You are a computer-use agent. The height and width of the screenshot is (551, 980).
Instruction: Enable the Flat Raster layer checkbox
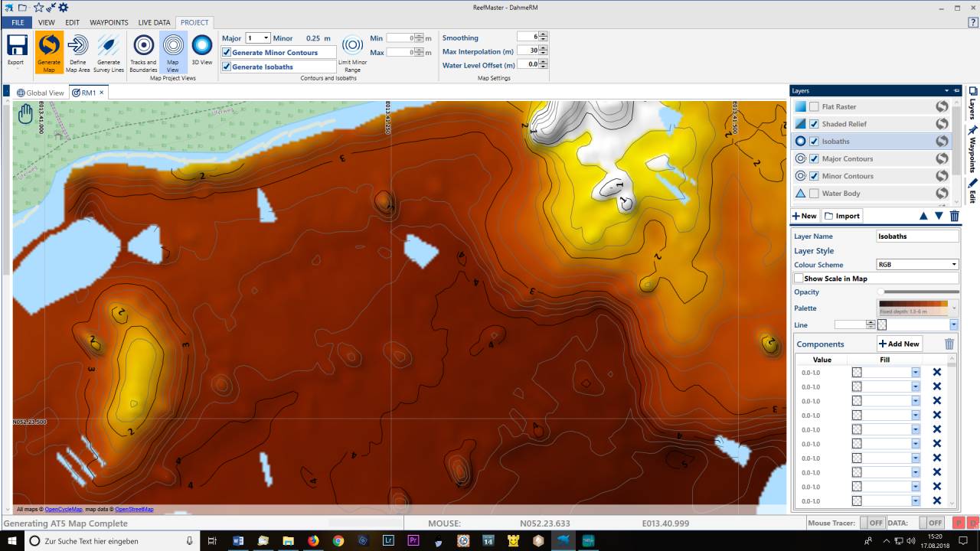coord(814,107)
